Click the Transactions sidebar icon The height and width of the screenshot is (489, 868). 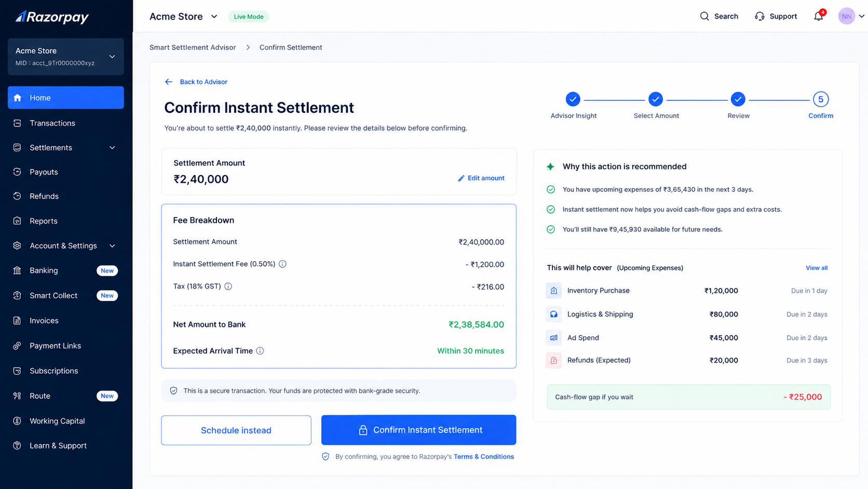(17, 123)
